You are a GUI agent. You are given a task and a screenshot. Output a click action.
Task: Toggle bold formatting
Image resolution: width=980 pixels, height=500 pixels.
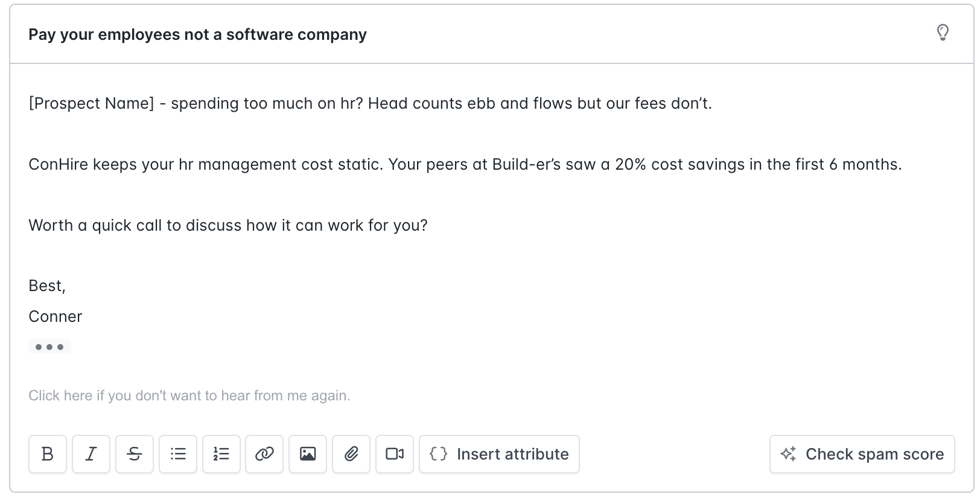tap(48, 454)
